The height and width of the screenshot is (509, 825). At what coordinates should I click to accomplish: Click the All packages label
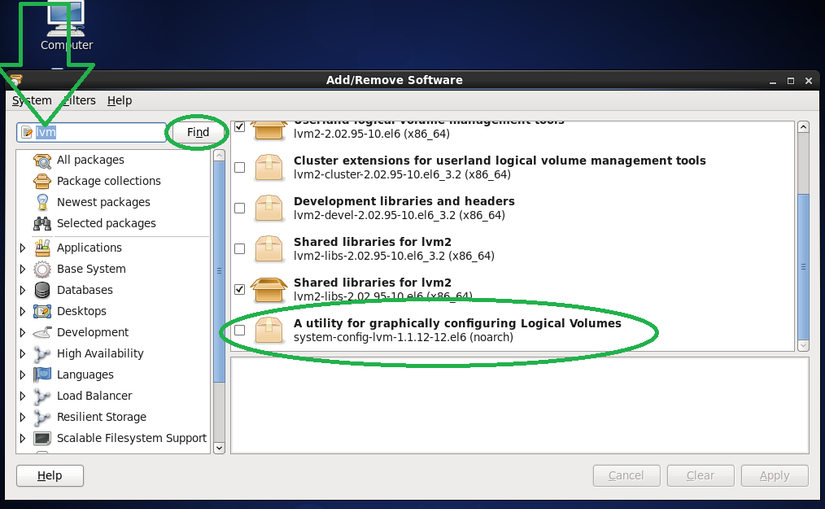tap(90, 160)
